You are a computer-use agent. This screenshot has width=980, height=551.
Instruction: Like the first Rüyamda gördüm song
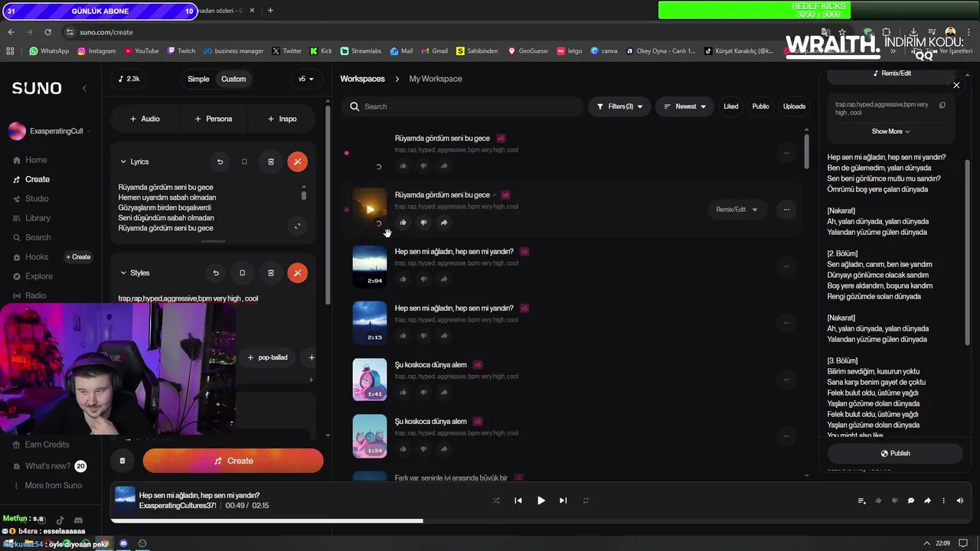403,166
